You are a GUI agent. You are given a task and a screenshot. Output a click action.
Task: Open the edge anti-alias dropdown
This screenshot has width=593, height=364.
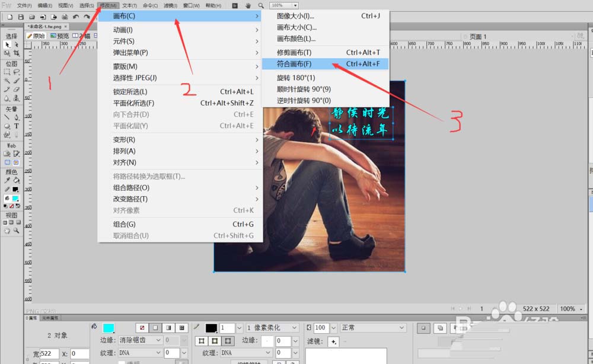[141, 340]
